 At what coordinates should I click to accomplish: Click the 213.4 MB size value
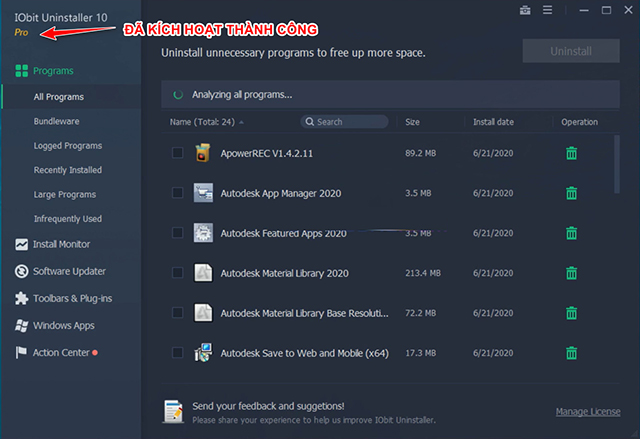pyautogui.click(x=423, y=273)
